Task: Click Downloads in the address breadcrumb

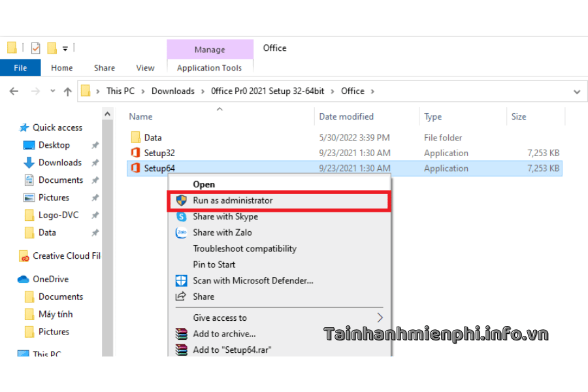Action: tap(172, 91)
